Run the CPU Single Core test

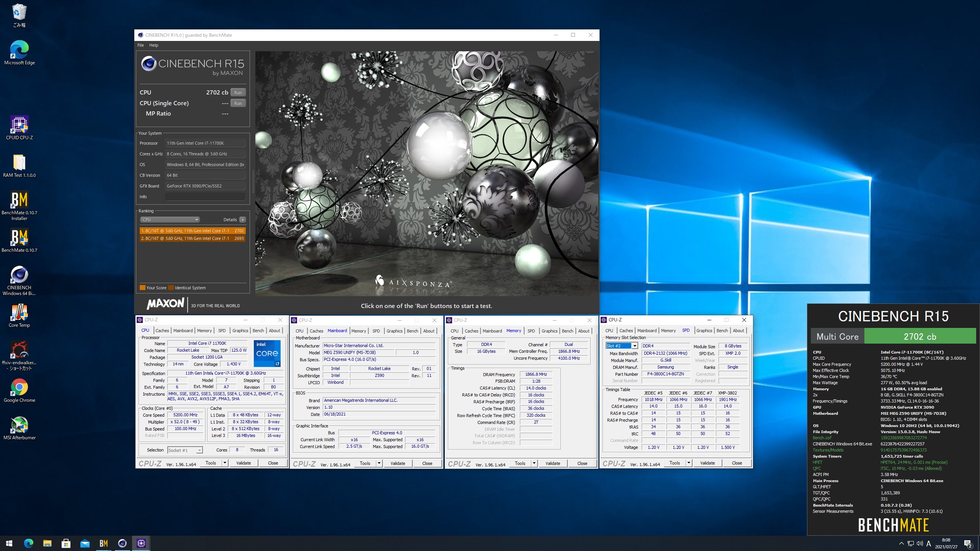click(238, 103)
